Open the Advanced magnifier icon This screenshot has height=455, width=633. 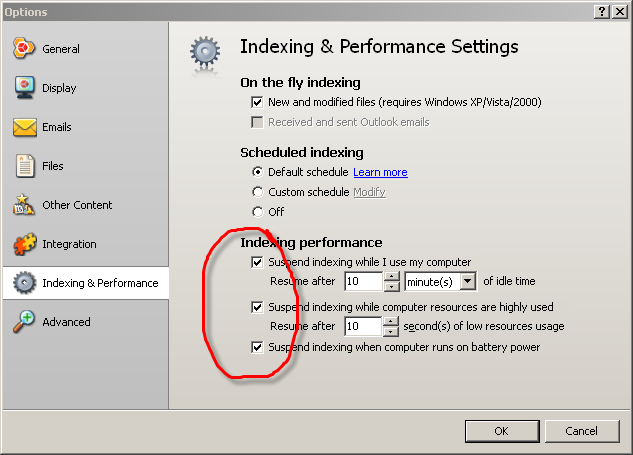pyautogui.click(x=23, y=321)
